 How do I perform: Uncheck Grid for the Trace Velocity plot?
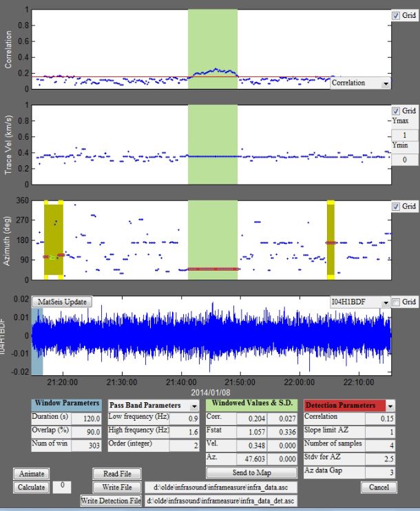[395, 110]
